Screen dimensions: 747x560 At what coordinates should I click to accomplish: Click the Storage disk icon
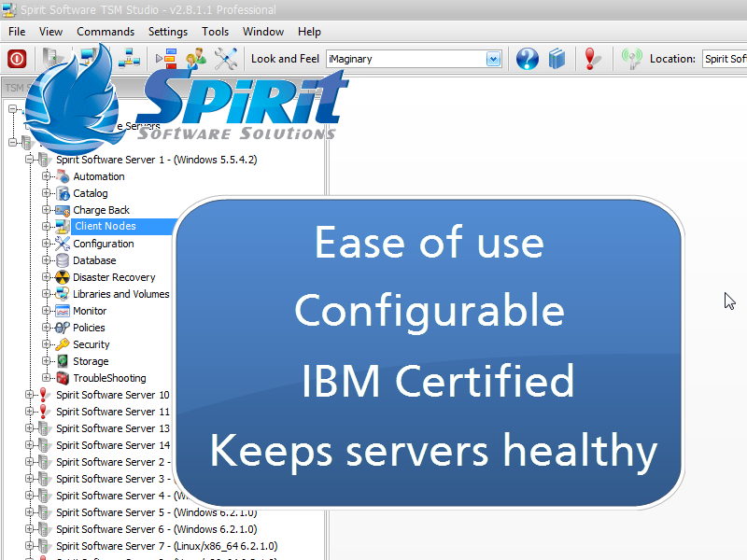coord(63,361)
